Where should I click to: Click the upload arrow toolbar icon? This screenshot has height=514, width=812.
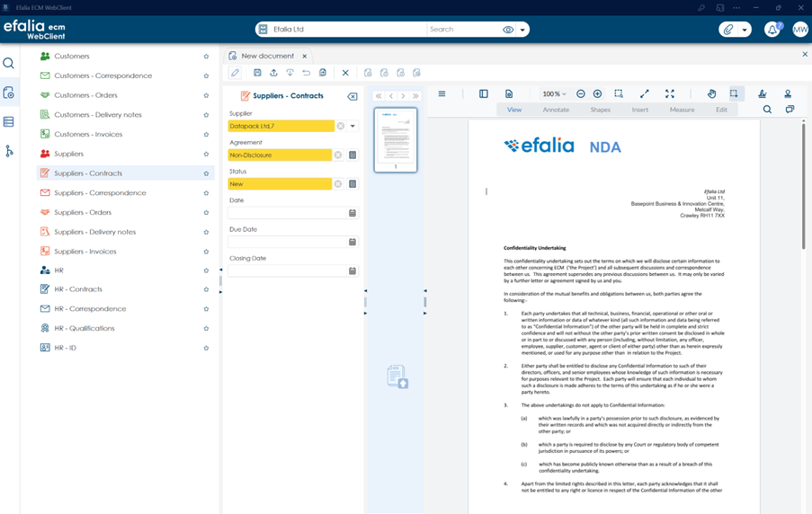(273, 73)
